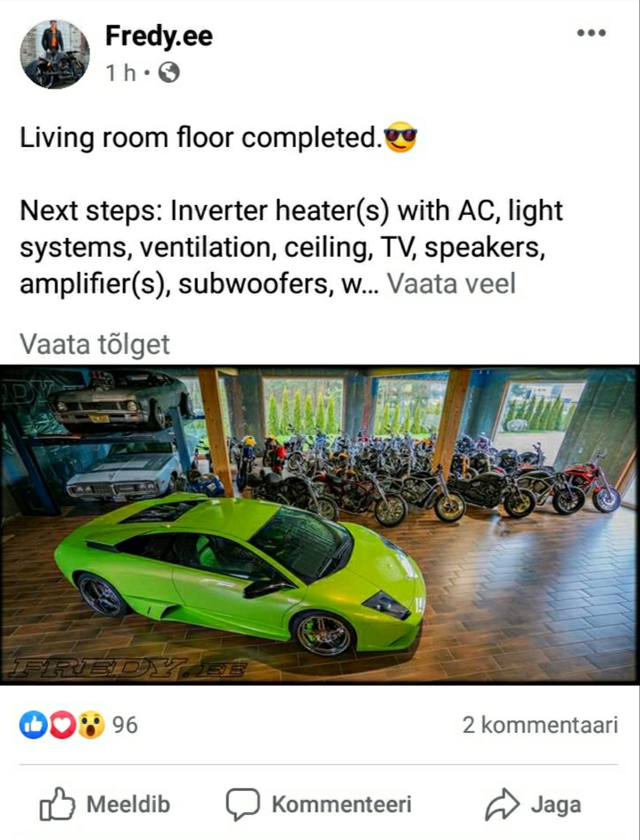Tap the speech bubble Kommenteeri icon
The height and width of the screenshot is (840, 640).
tap(242, 804)
